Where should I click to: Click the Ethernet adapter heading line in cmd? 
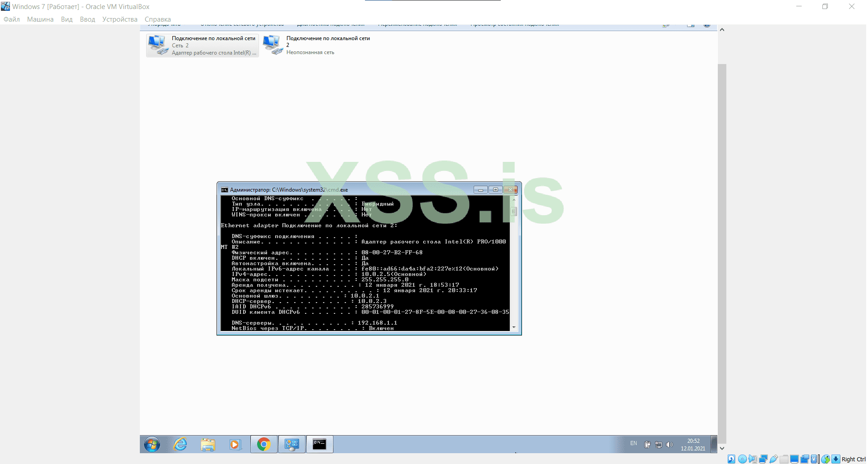[309, 225]
